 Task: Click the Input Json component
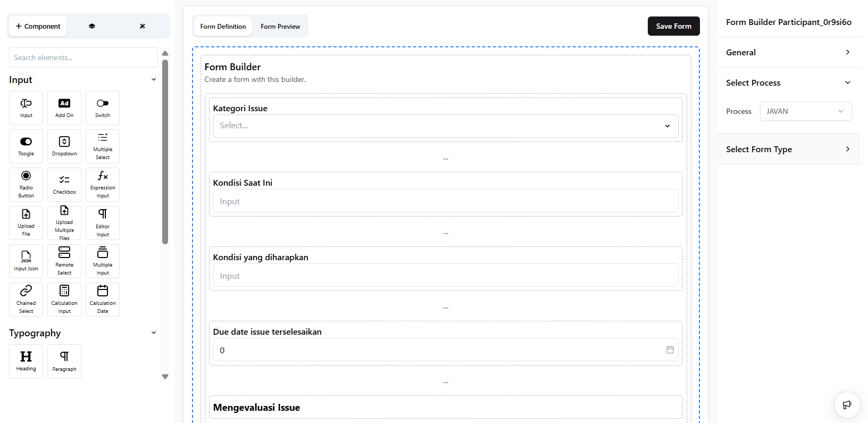coord(26,261)
